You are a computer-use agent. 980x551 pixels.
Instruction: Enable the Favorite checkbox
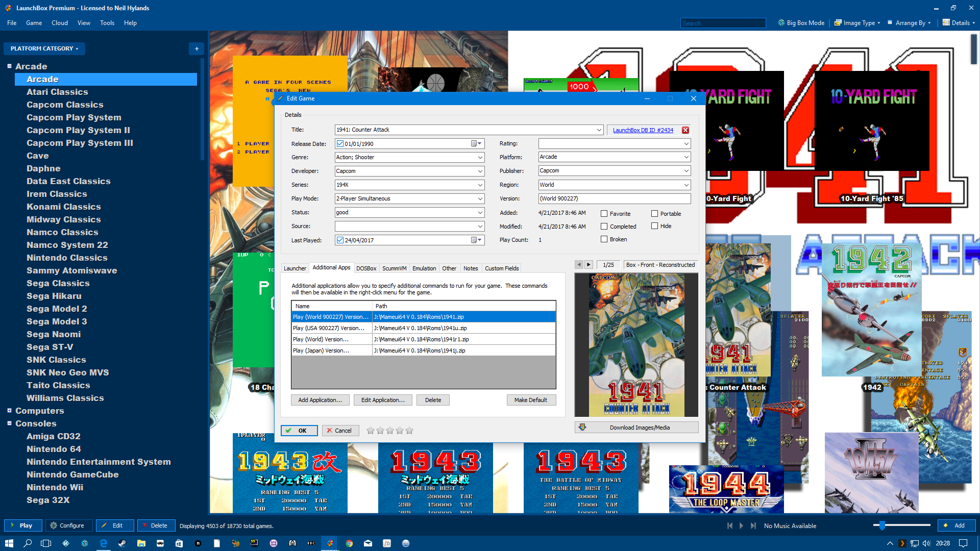(604, 214)
